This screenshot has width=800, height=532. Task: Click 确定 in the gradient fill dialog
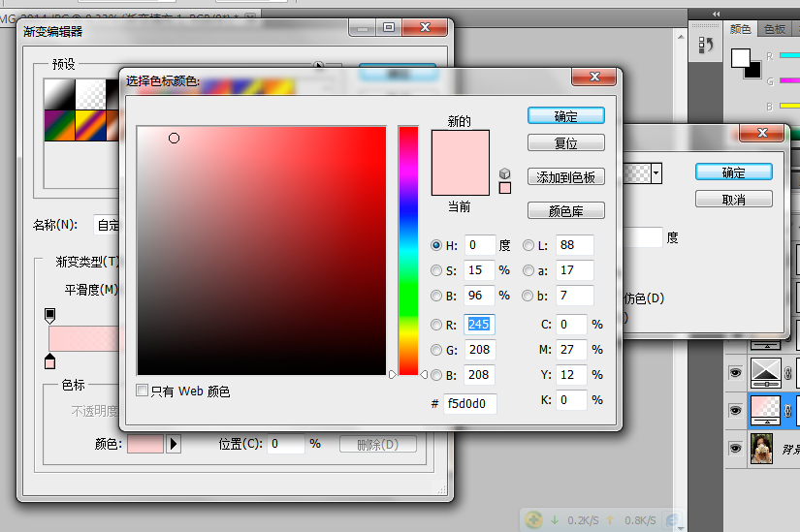click(x=734, y=172)
